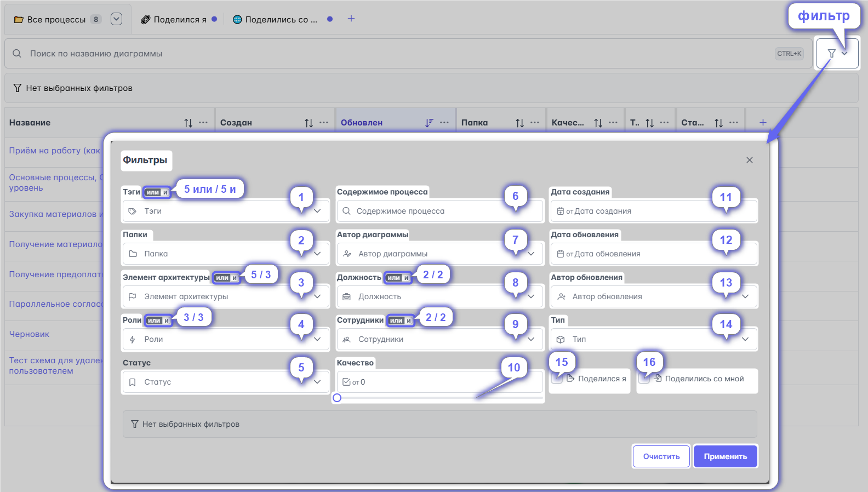This screenshot has width=868, height=492.
Task: Close the Фильтры dialog with the X
Action: (750, 160)
